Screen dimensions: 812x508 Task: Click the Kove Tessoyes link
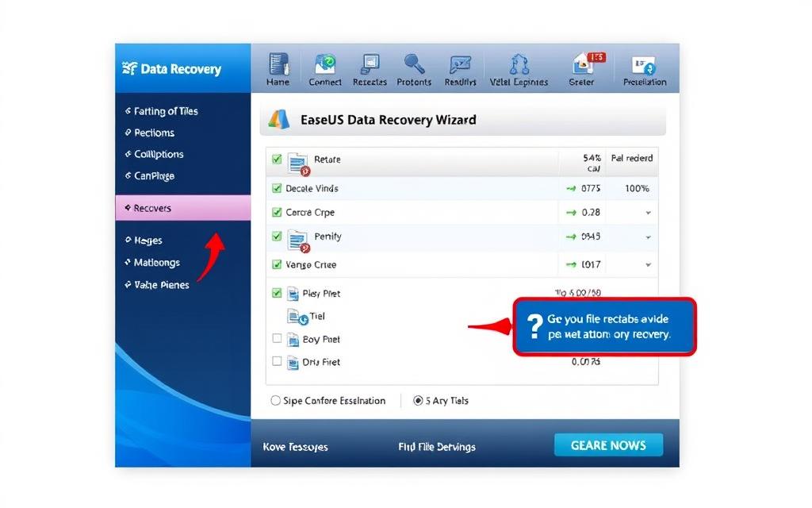(x=295, y=447)
